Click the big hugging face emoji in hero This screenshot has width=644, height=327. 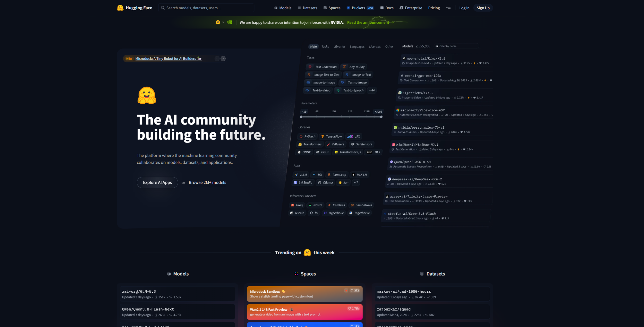(147, 95)
